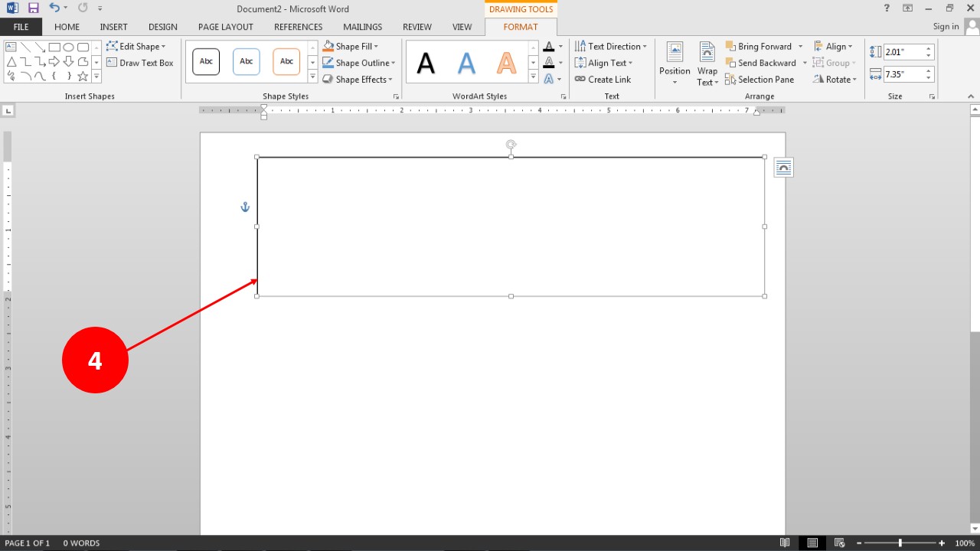
Task: Pick the Arrow line shape
Action: [40, 47]
